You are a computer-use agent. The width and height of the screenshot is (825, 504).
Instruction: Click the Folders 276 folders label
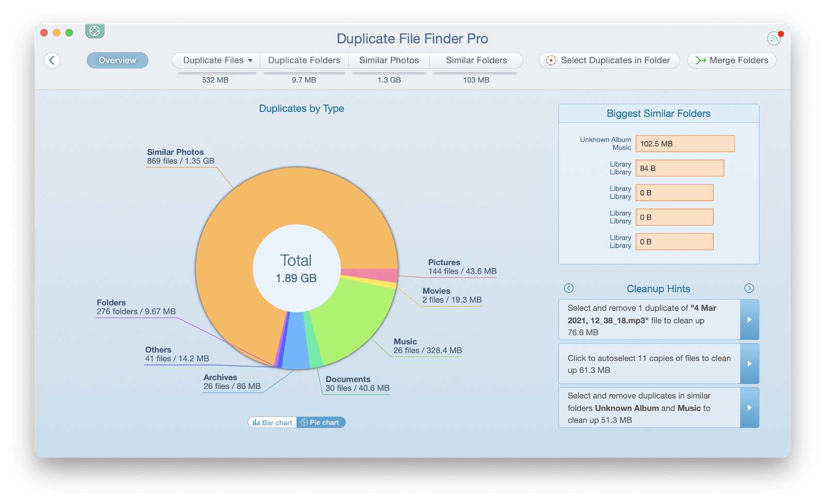point(136,307)
